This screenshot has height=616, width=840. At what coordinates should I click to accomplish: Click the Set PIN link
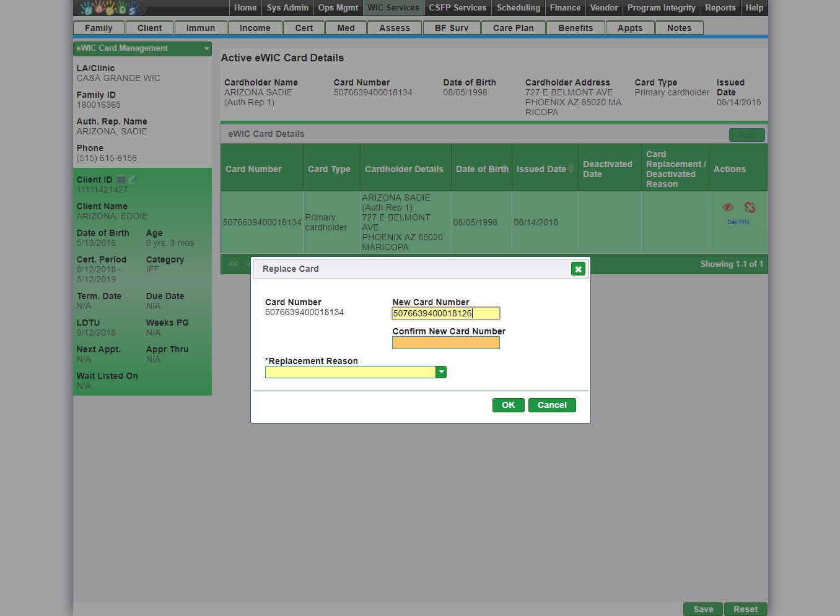[738, 222]
